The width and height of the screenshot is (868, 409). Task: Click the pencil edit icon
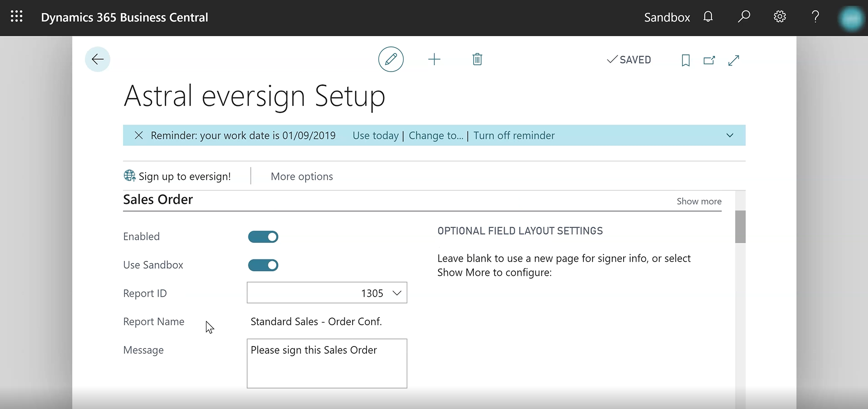(x=391, y=59)
